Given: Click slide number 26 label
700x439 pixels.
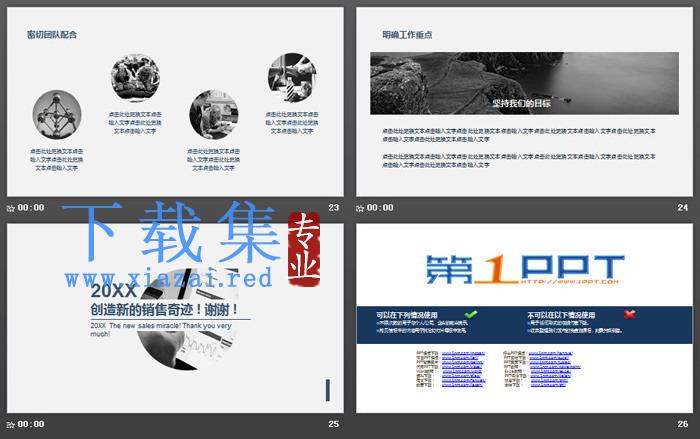Looking at the screenshot, I should pyautogui.click(x=683, y=424).
